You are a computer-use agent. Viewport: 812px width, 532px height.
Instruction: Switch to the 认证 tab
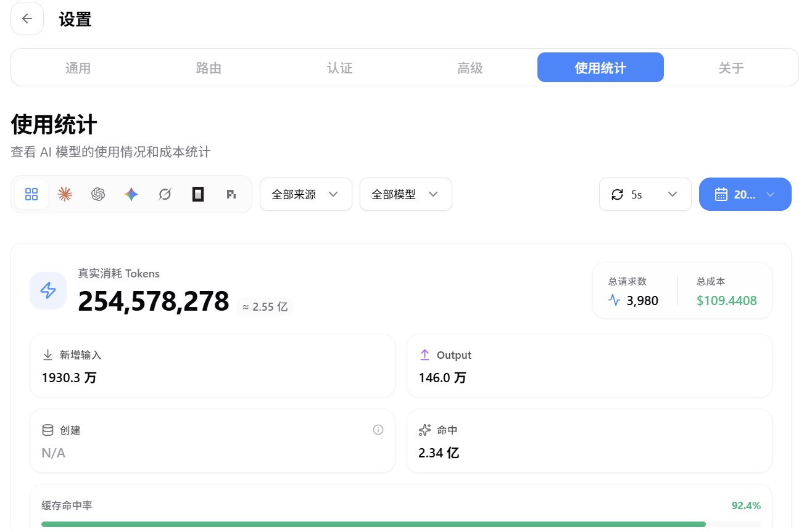[x=339, y=68]
